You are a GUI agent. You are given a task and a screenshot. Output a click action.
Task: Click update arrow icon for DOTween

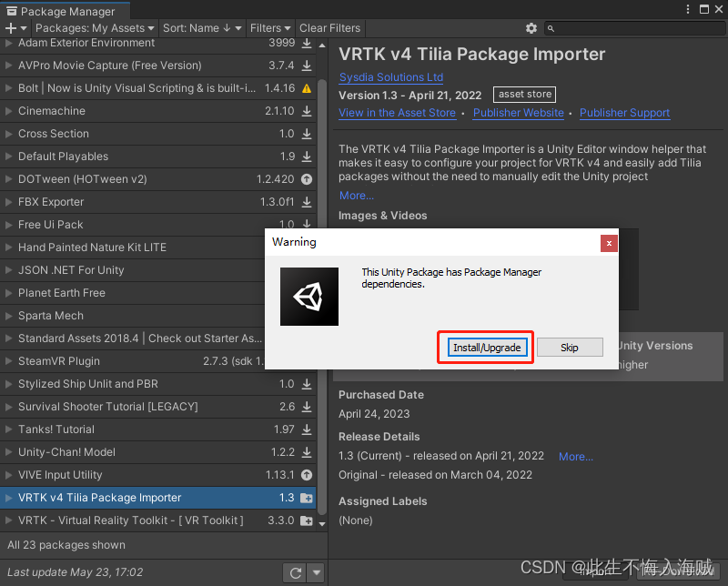(307, 179)
